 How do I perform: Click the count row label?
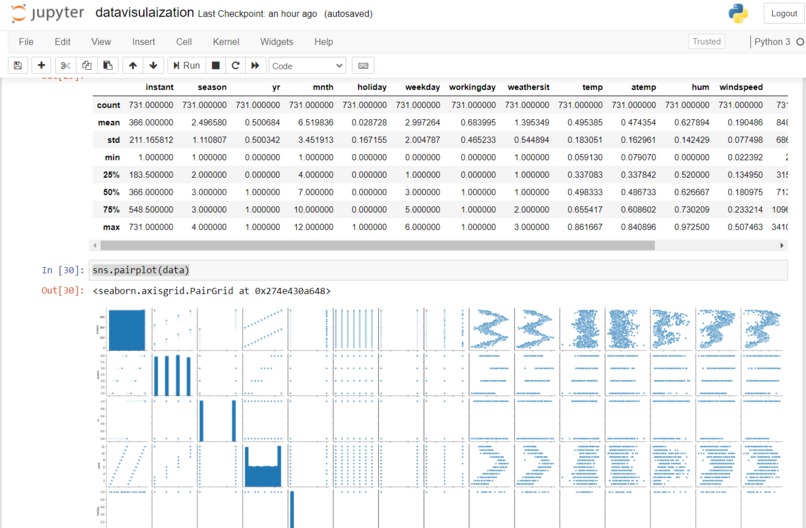(x=108, y=105)
